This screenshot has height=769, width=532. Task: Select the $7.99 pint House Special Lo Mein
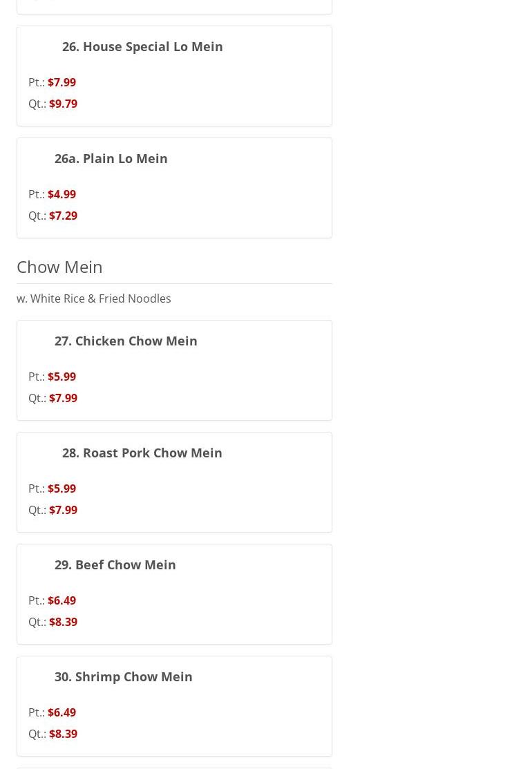click(61, 82)
